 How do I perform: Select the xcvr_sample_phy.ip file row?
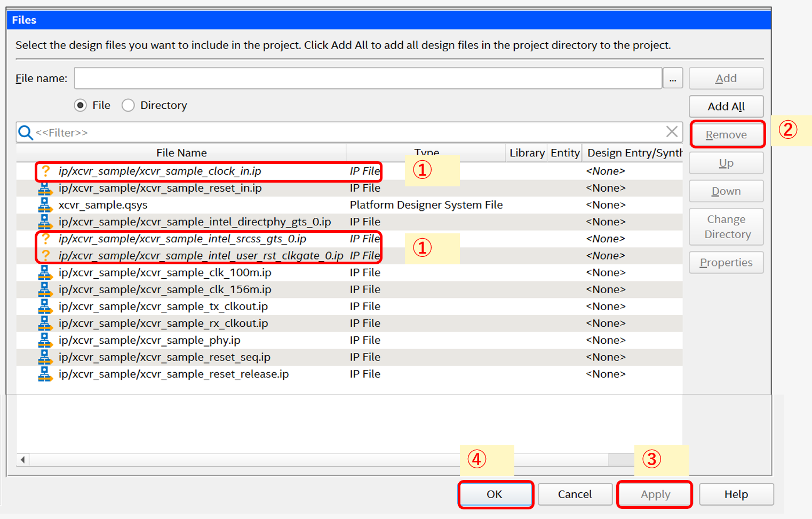pos(149,340)
